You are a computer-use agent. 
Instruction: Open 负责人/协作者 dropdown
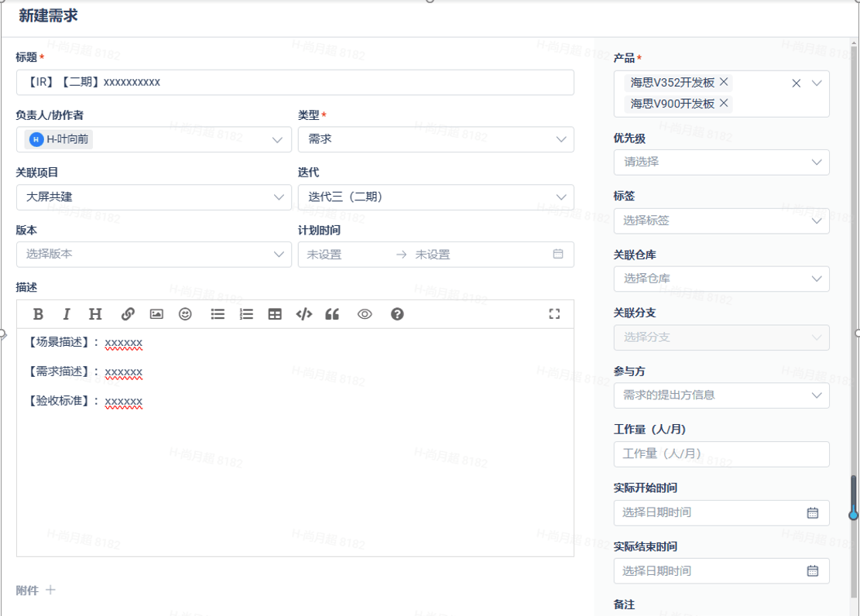click(x=154, y=139)
